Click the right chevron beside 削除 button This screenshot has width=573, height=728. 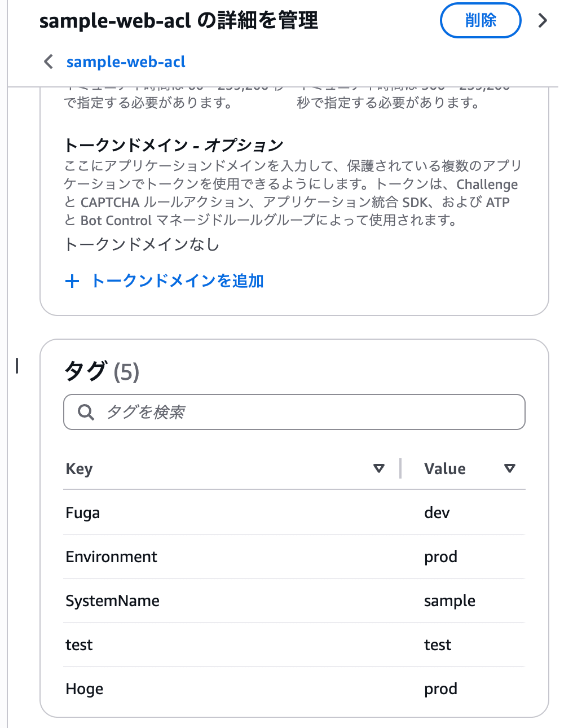(x=542, y=20)
